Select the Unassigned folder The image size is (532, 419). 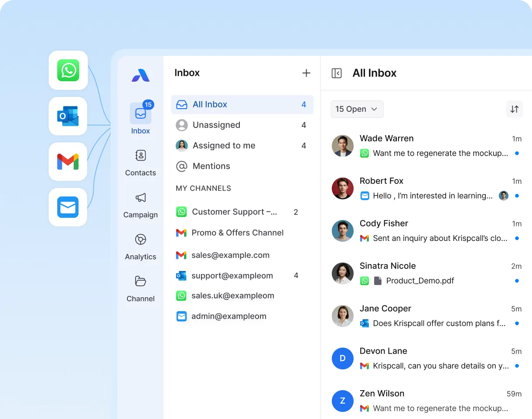[x=242, y=125]
